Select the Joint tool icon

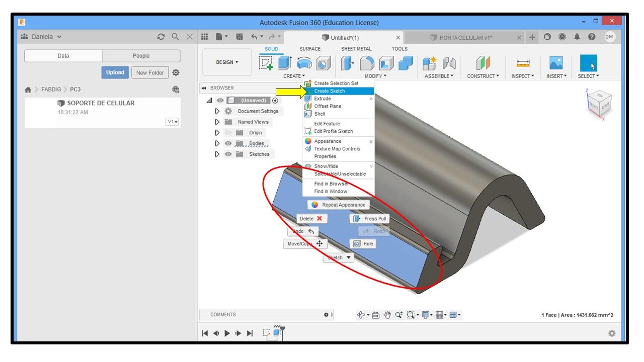click(x=448, y=63)
